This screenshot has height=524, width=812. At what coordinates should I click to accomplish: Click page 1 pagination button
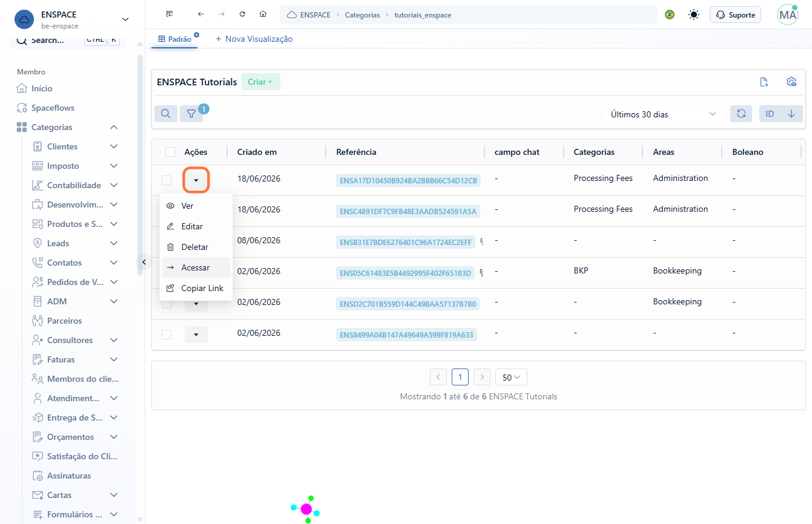pos(460,377)
